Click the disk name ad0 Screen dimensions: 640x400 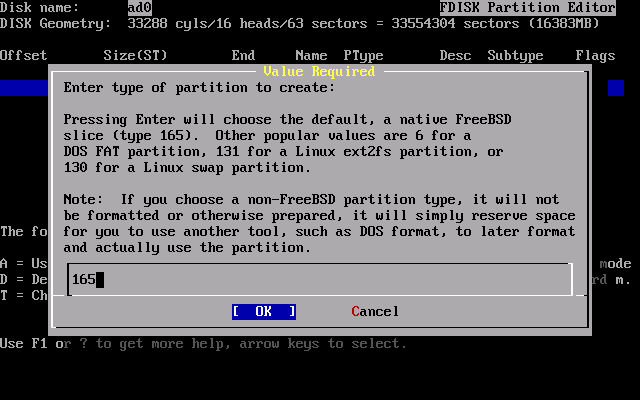click(x=139, y=7)
